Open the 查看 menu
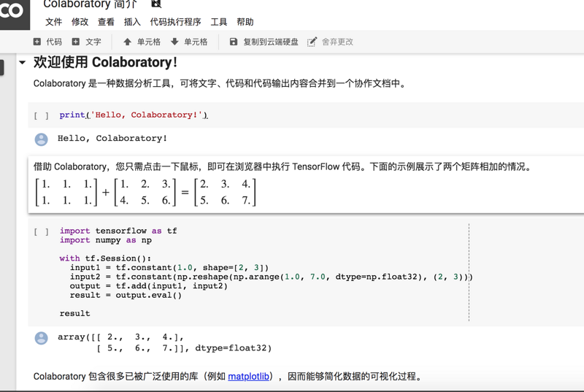The image size is (584, 392). 106,22
